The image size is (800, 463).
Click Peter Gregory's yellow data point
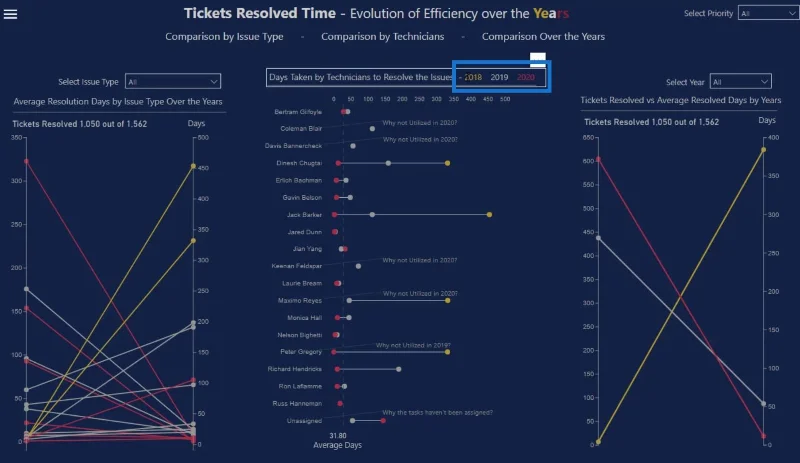pyautogui.click(x=447, y=352)
